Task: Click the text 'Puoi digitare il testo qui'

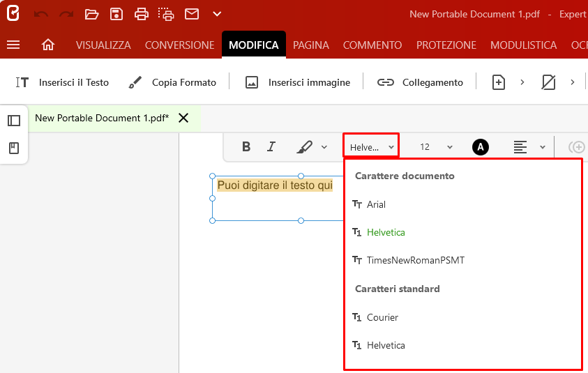Action: coord(275,185)
